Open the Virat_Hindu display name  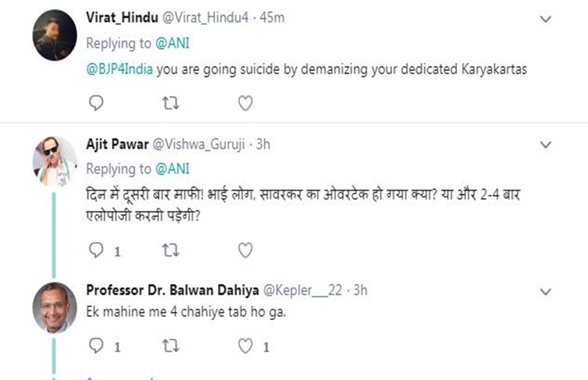point(120,17)
